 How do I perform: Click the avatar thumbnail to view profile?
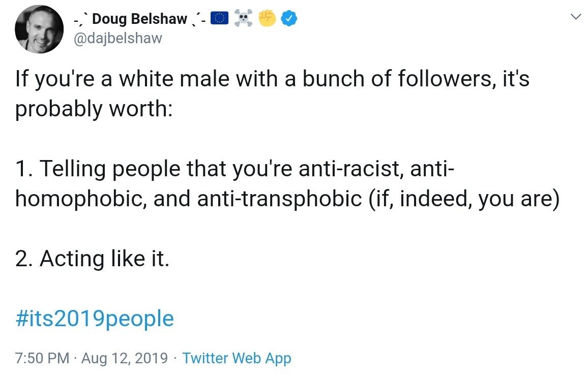[39, 29]
